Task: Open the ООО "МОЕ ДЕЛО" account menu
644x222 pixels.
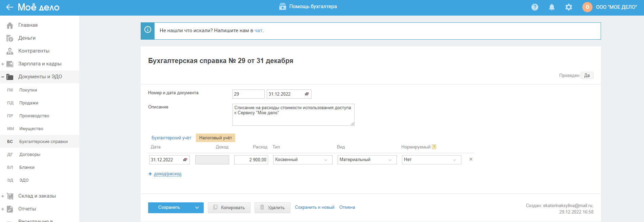Action: click(616, 7)
